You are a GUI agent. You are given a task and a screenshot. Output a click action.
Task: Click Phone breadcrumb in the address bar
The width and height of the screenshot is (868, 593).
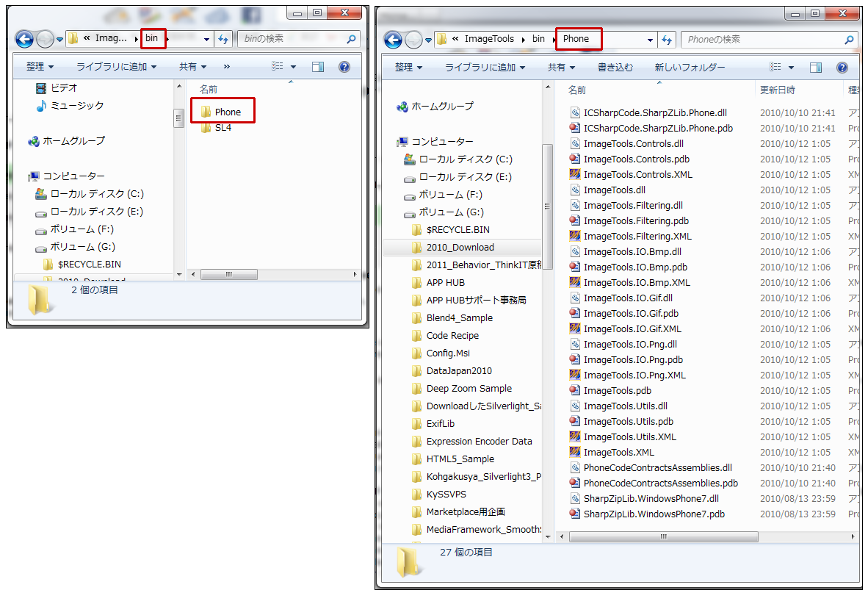coord(576,39)
